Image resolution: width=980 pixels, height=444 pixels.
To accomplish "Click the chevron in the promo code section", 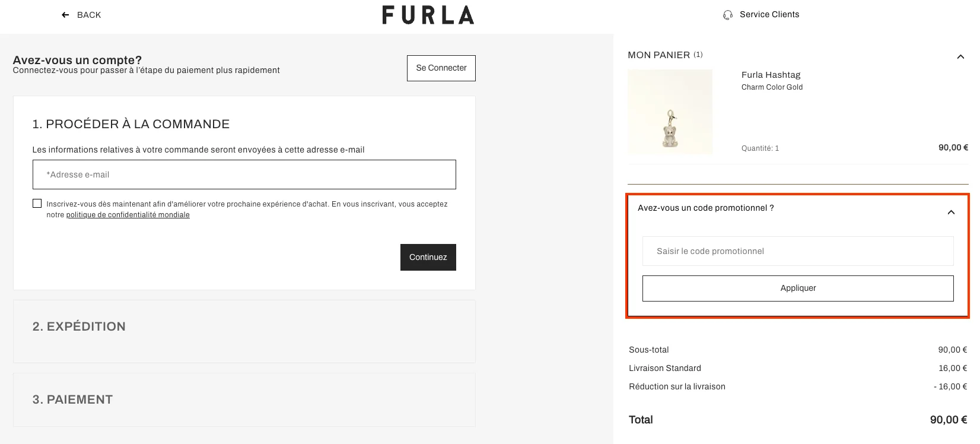I will click(951, 212).
